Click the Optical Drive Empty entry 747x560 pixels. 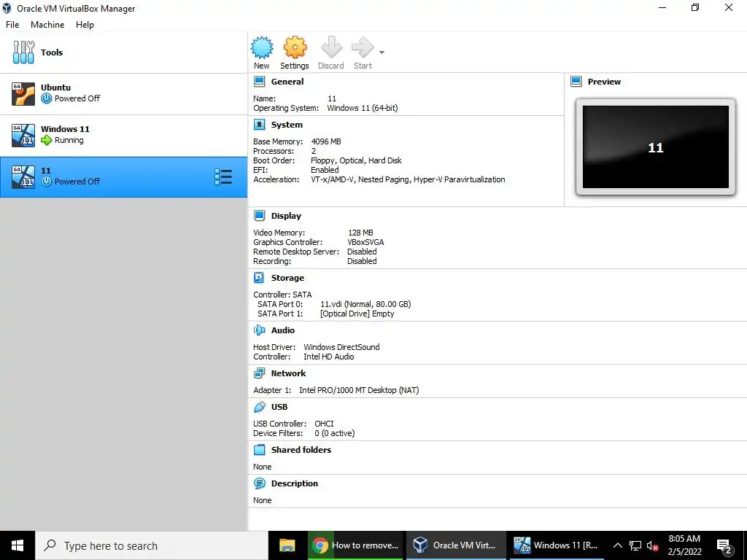pos(357,314)
